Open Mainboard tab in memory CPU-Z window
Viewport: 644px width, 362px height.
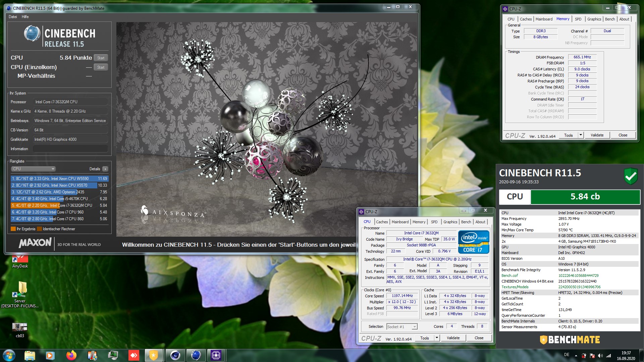pyautogui.click(x=544, y=19)
